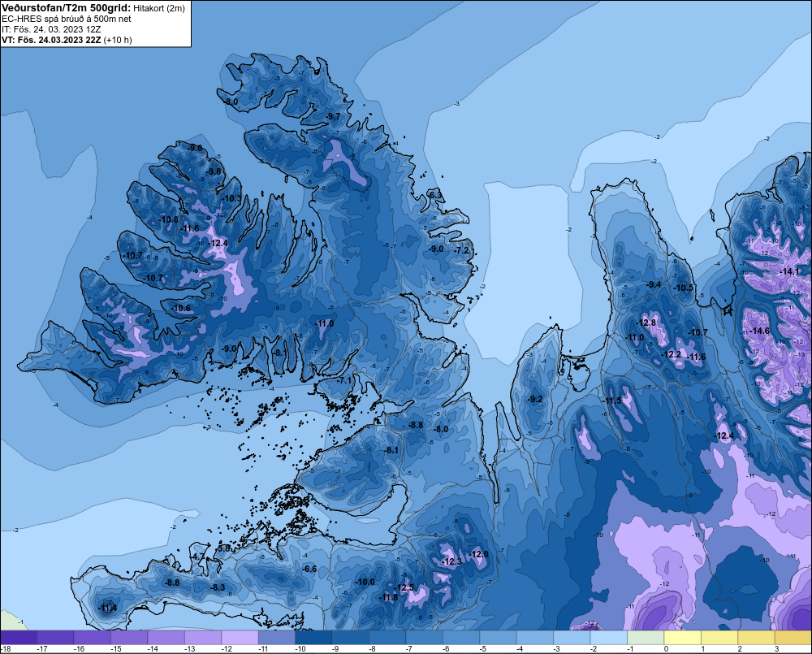The width and height of the screenshot is (812, 654).
Task: Click the -9.4 temperature label
Action: (654, 284)
